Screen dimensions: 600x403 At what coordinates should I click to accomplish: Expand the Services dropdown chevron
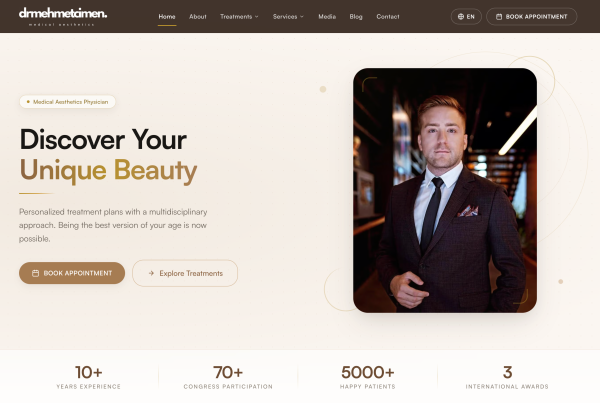[x=302, y=16]
